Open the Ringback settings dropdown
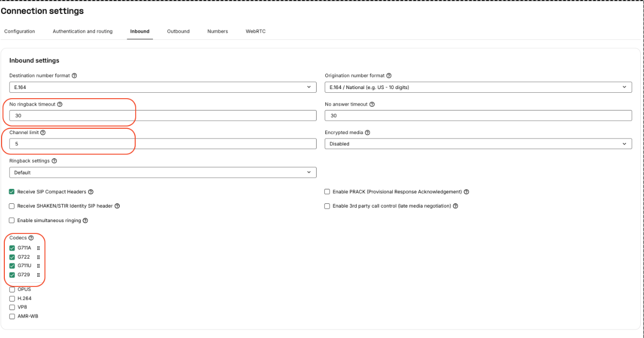644x338 pixels. coord(163,172)
